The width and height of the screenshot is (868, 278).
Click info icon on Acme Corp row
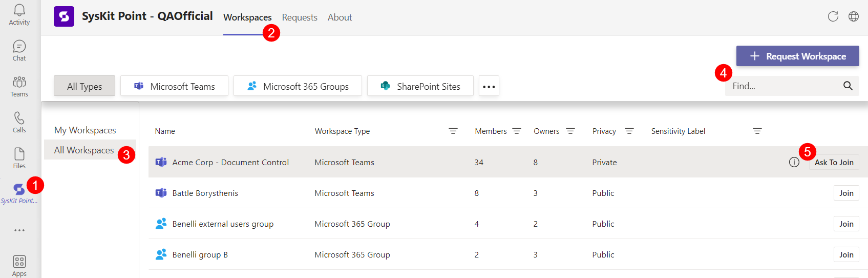click(794, 162)
